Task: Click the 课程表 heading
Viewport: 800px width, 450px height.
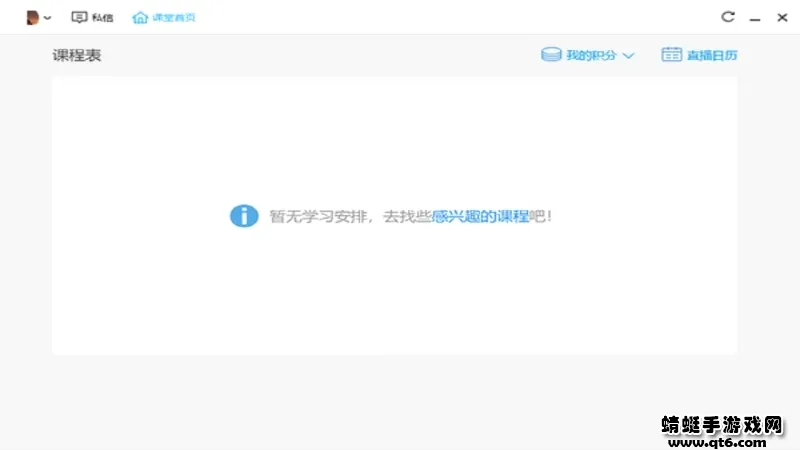Action: (77, 55)
